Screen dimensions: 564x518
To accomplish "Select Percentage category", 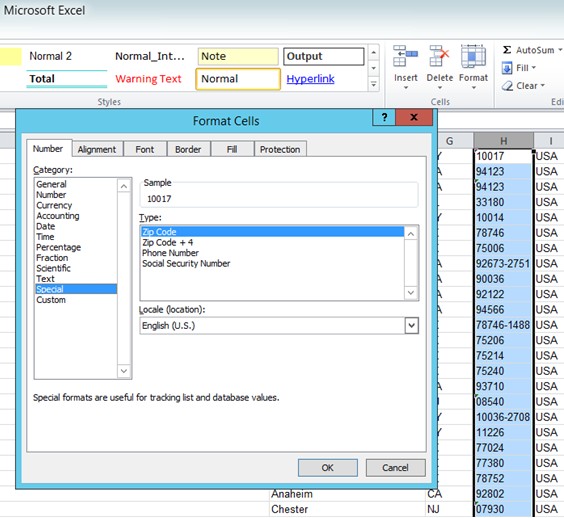I will click(76, 247).
